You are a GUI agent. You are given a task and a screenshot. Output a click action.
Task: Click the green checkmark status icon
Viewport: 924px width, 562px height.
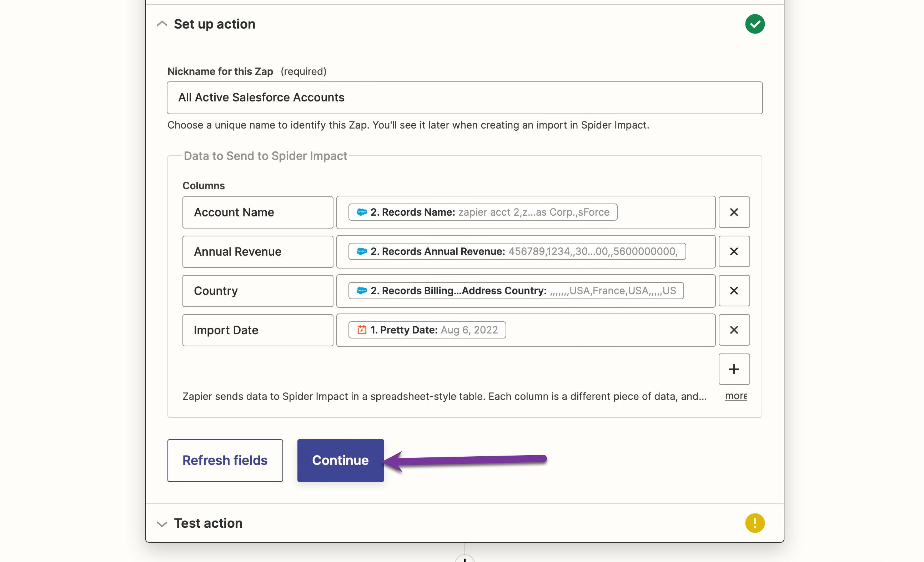pos(754,24)
